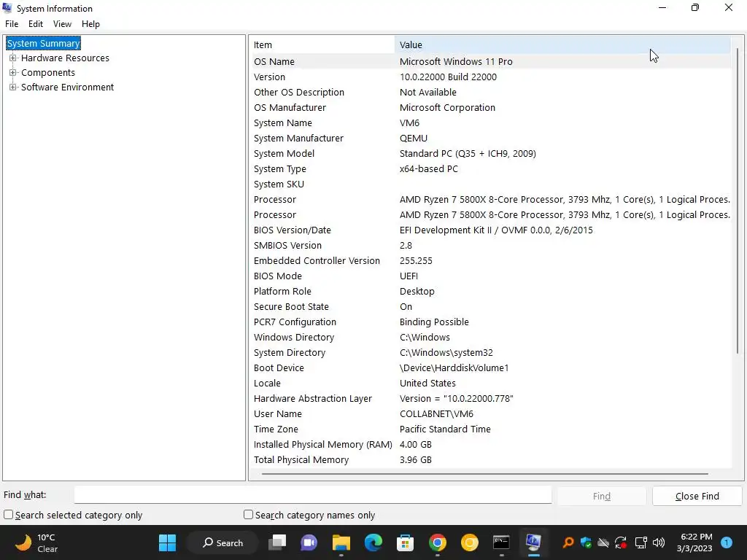Open Task View from the taskbar
The height and width of the screenshot is (560, 747).
pos(277,542)
